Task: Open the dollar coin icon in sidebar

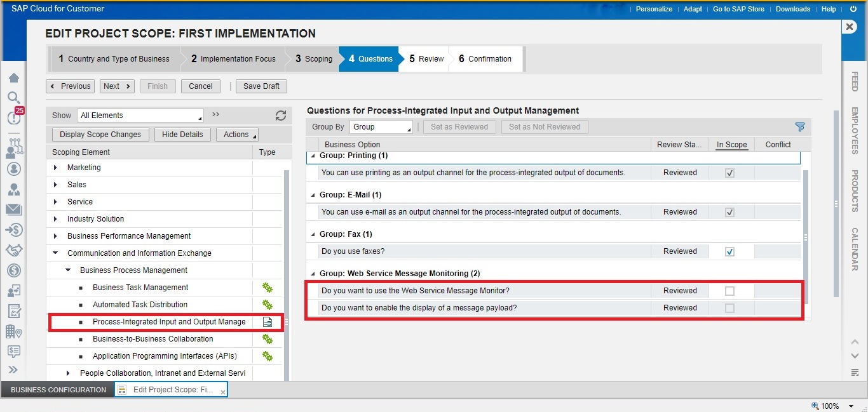Action: coord(13,270)
